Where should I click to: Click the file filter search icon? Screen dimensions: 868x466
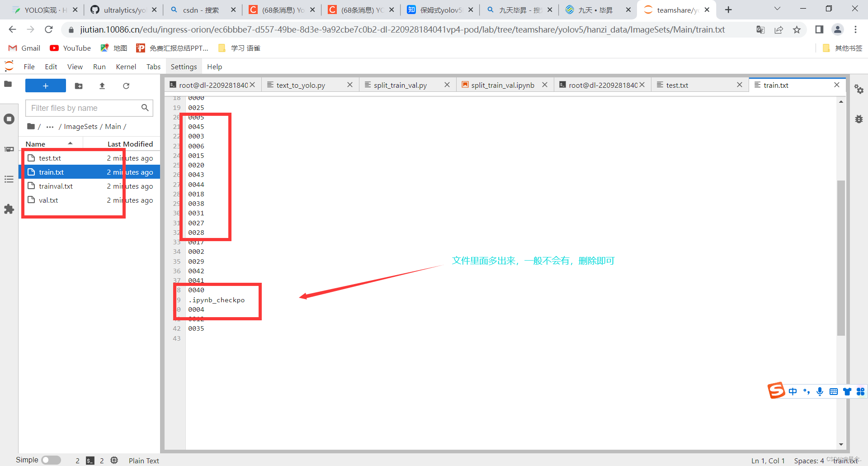click(x=145, y=108)
